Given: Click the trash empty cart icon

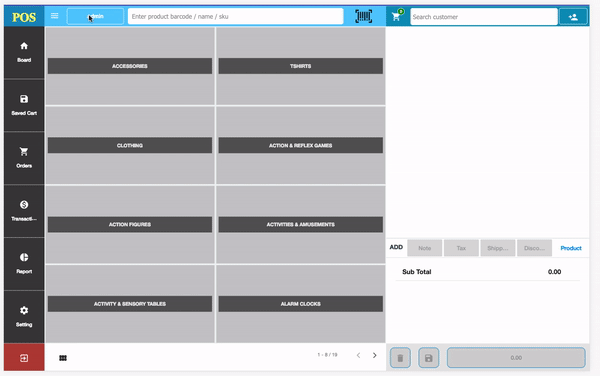Looking at the screenshot, I should coord(400,358).
